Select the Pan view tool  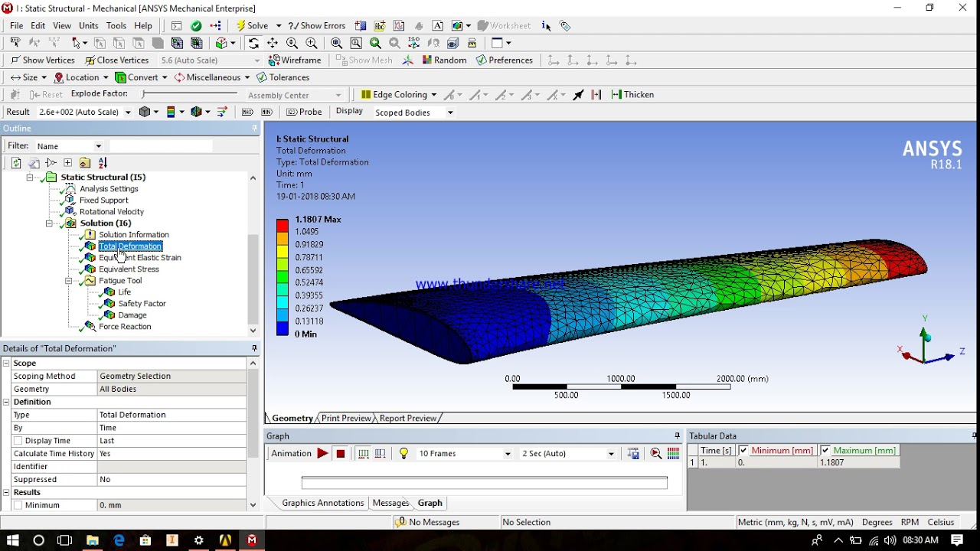273,43
